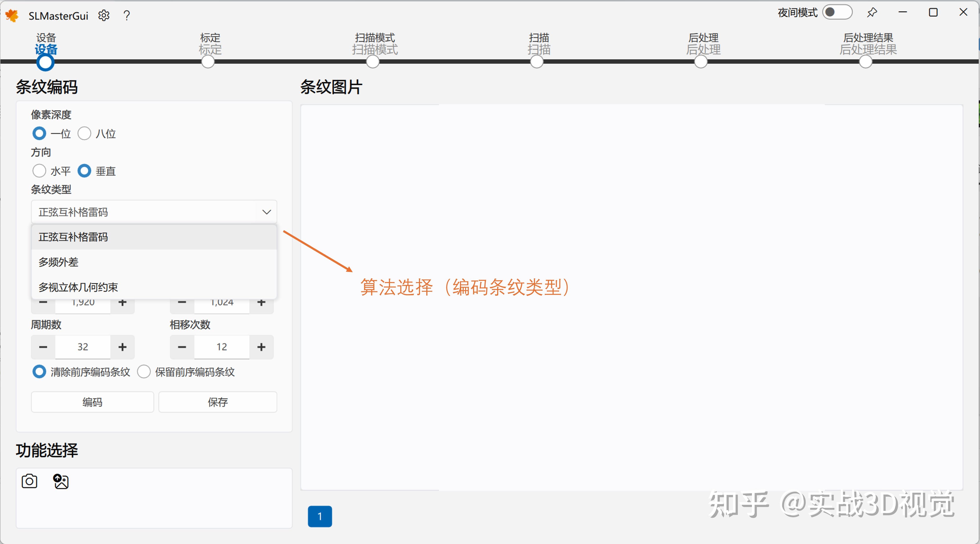Collapse the 条纹类型 dropdown via its chevron

pyautogui.click(x=266, y=212)
